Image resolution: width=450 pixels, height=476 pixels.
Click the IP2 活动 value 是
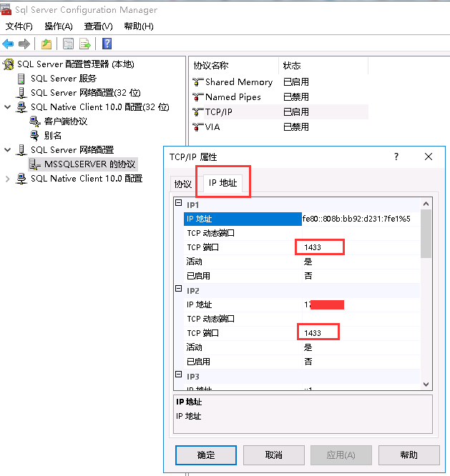(308, 347)
